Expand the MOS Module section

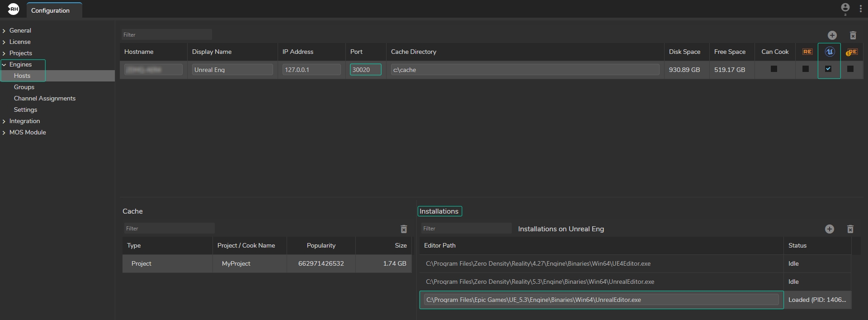[4, 133]
